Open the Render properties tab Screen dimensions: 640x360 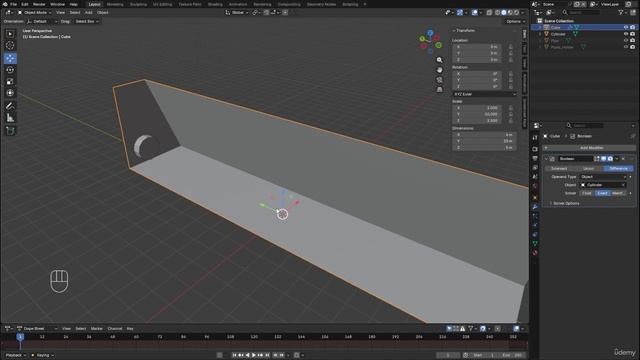[x=535, y=149]
